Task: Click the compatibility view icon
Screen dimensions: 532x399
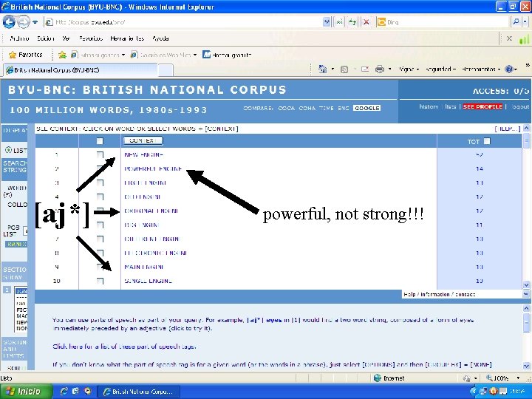Action: coord(339,22)
